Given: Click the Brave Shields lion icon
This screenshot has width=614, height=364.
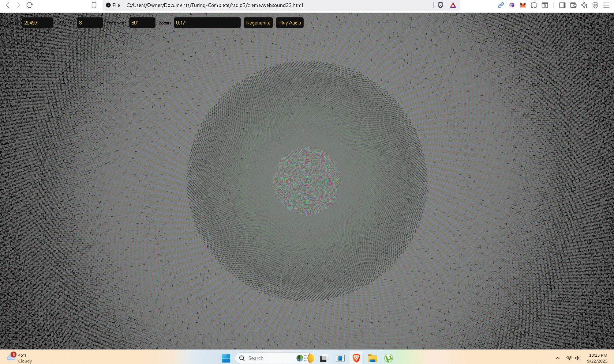Looking at the screenshot, I should pyautogui.click(x=441, y=5).
